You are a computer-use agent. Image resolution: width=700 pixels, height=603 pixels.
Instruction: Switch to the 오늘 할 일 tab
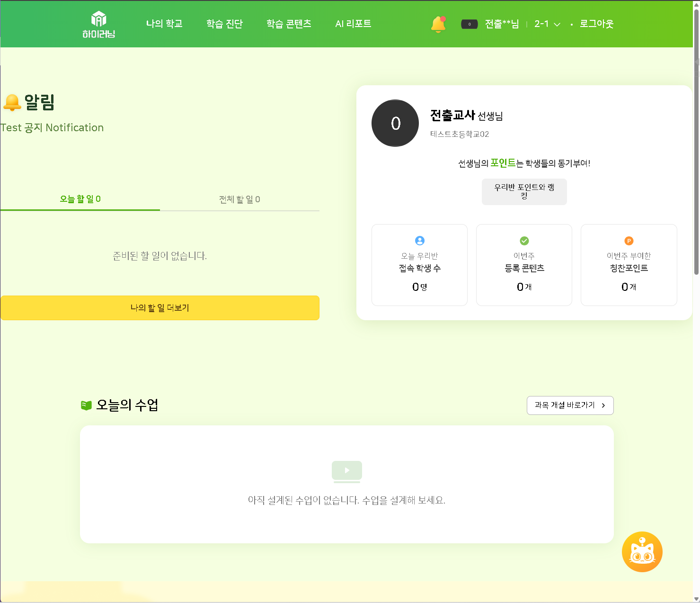(80, 199)
